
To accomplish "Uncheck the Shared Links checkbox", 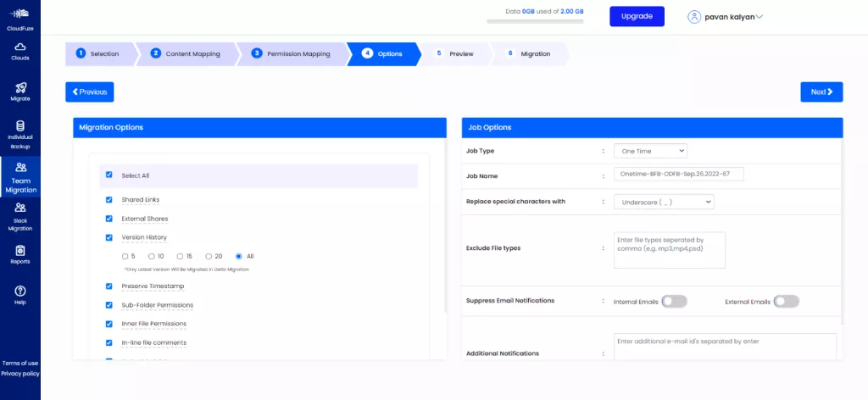I will click(109, 200).
